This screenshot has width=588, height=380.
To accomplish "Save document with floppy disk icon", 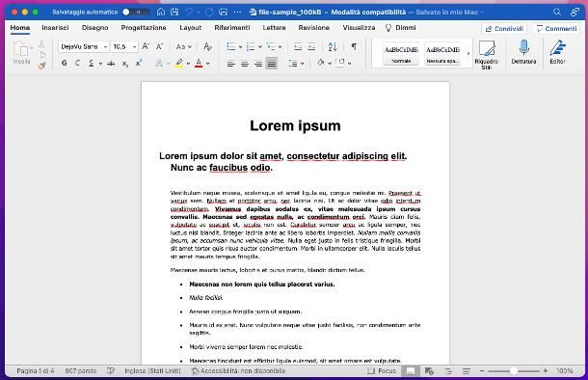I will pos(174,12).
